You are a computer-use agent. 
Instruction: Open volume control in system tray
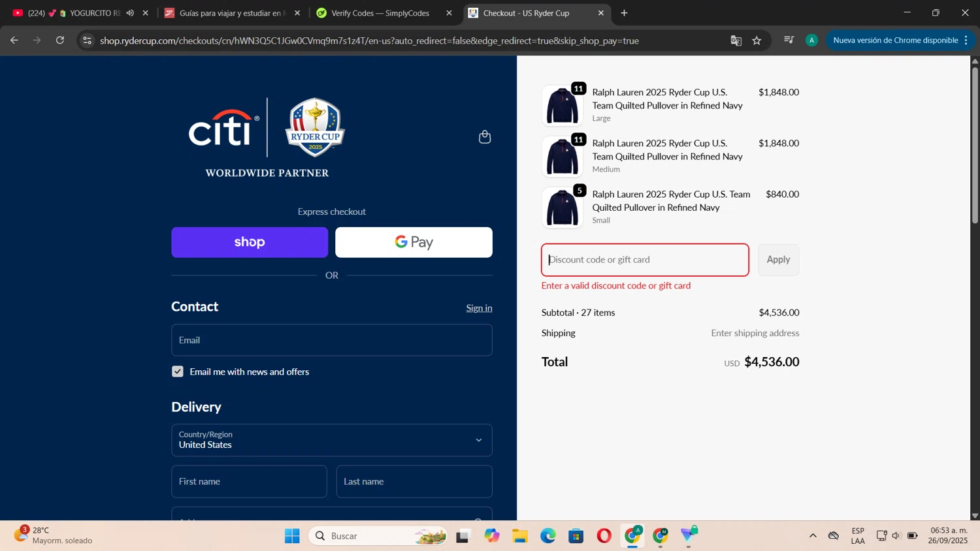tap(896, 536)
